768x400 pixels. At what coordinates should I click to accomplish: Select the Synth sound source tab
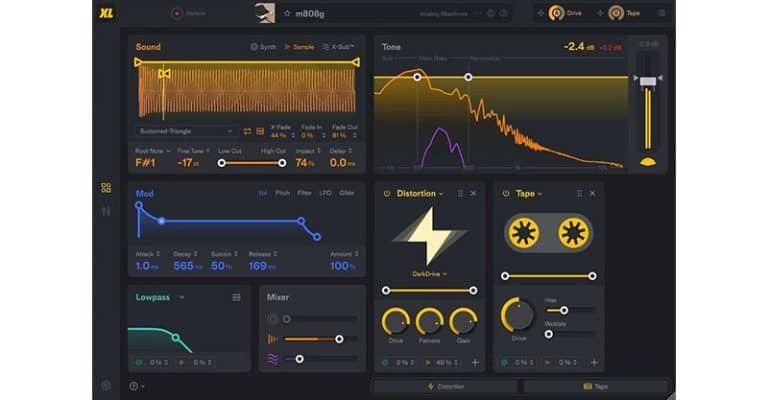(x=263, y=47)
